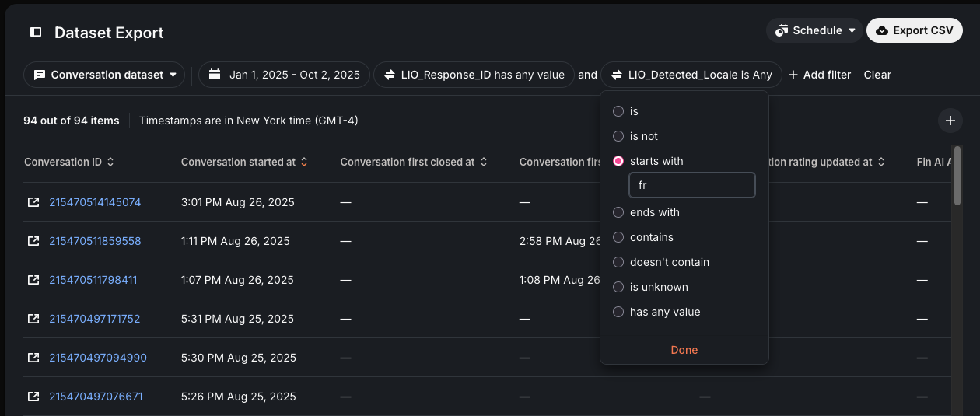This screenshot has width=980, height=416.
Task: Select the 'starts with' radio option
Action: point(618,161)
